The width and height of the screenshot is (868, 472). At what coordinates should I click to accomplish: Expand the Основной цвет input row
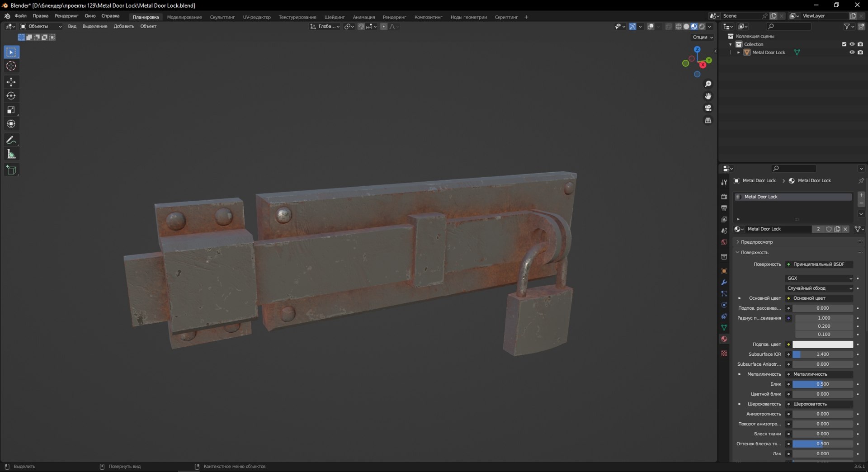click(x=740, y=298)
